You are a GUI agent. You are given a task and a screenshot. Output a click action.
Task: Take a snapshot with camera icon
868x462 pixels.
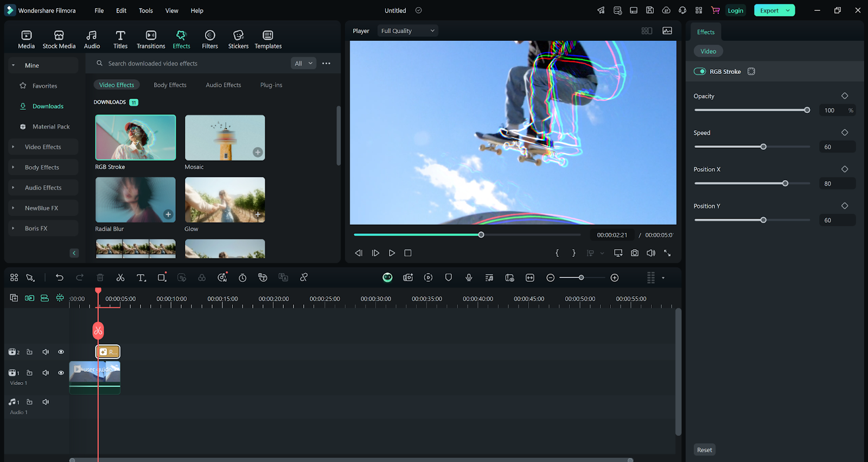click(635, 253)
